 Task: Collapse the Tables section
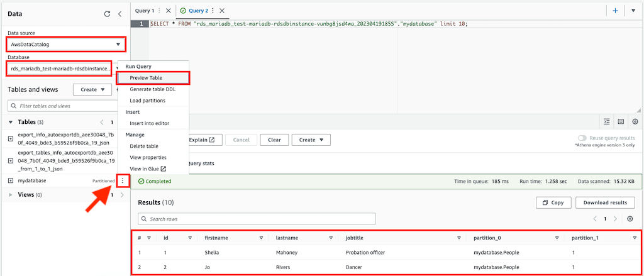pyautogui.click(x=11, y=122)
